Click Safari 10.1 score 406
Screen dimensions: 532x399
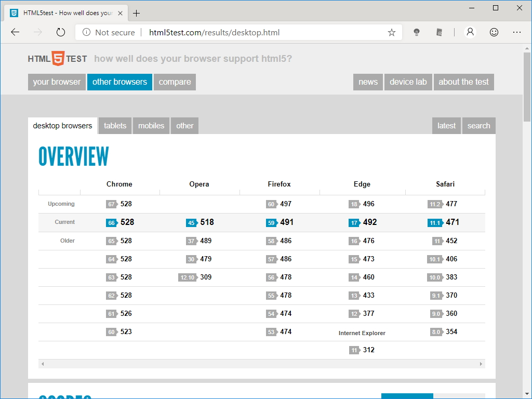(442, 259)
